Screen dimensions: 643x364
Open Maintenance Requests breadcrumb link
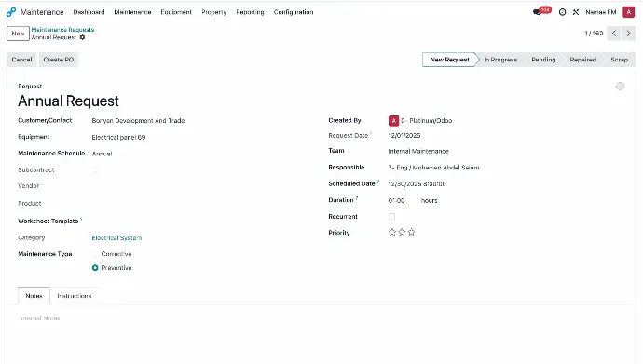[x=62, y=30]
